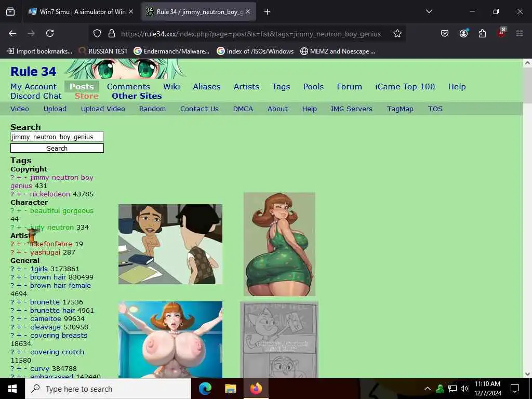Open the TagMap submenu link
This screenshot has height=399, width=532.
pyautogui.click(x=400, y=109)
